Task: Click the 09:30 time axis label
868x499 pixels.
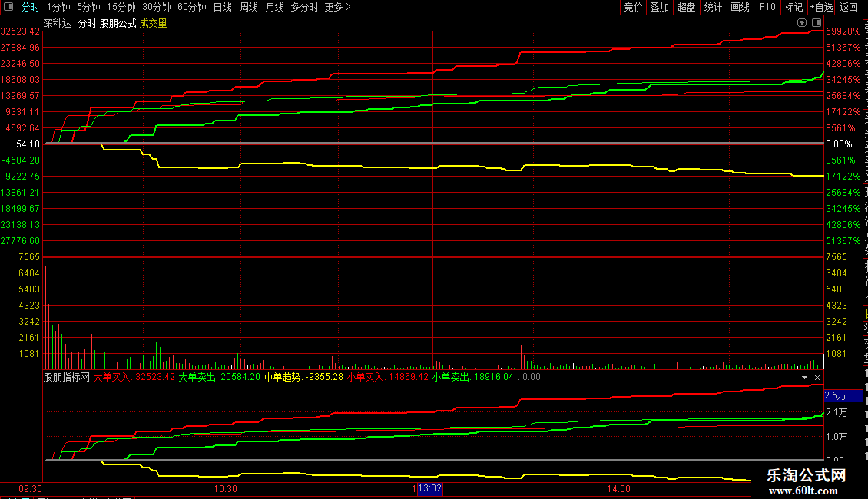Action: coord(31,489)
